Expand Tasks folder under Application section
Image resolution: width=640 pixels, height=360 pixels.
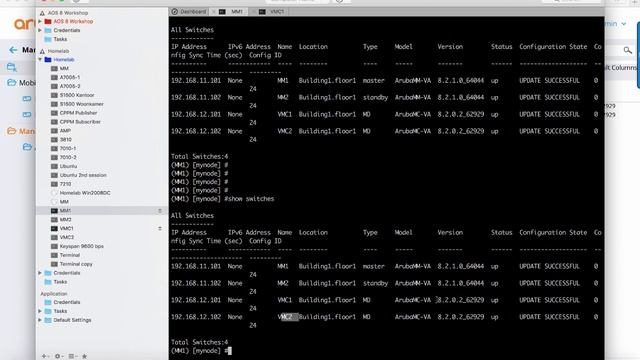click(40, 311)
